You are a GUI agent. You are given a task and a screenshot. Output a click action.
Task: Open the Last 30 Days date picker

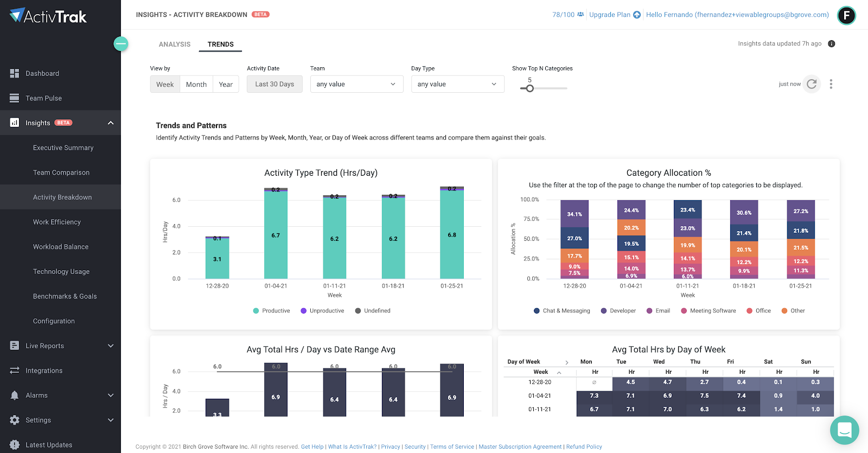[x=275, y=84]
